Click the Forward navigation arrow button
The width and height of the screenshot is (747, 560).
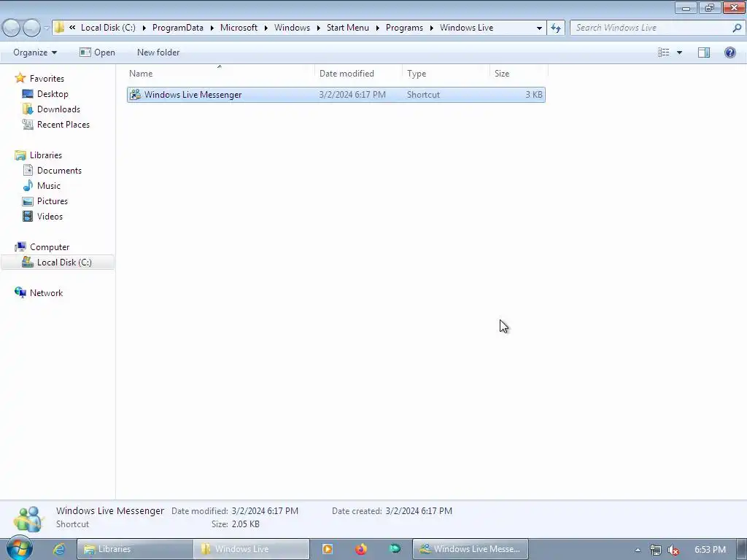point(32,28)
